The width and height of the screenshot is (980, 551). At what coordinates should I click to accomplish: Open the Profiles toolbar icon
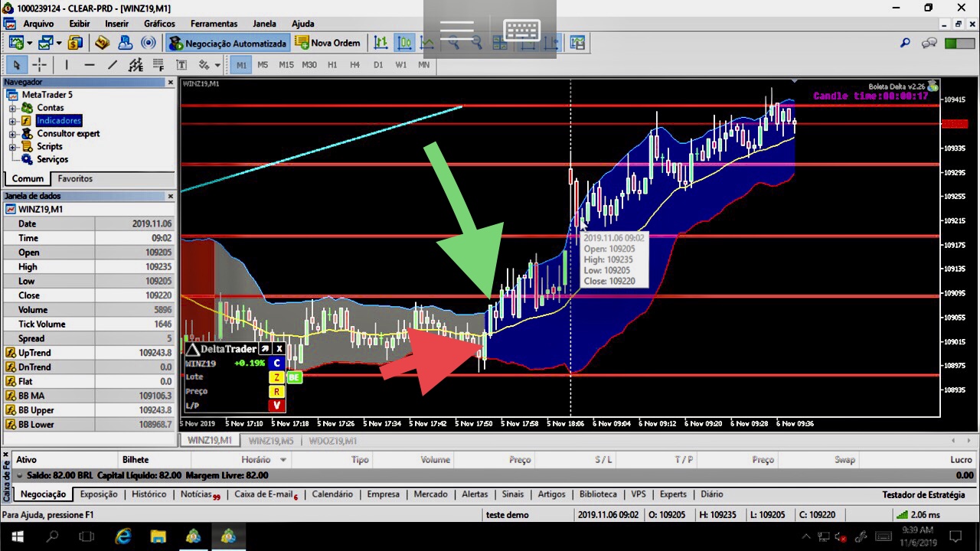(46, 43)
